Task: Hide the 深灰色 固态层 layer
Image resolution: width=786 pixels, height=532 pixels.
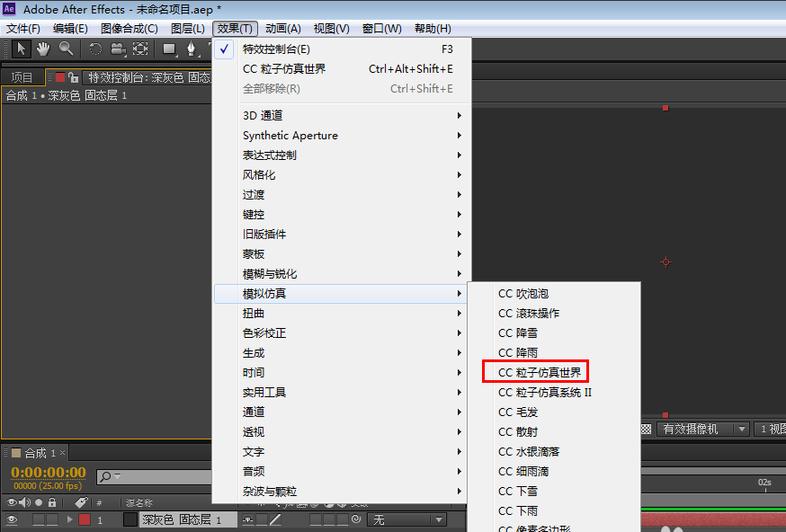Action: (13, 519)
